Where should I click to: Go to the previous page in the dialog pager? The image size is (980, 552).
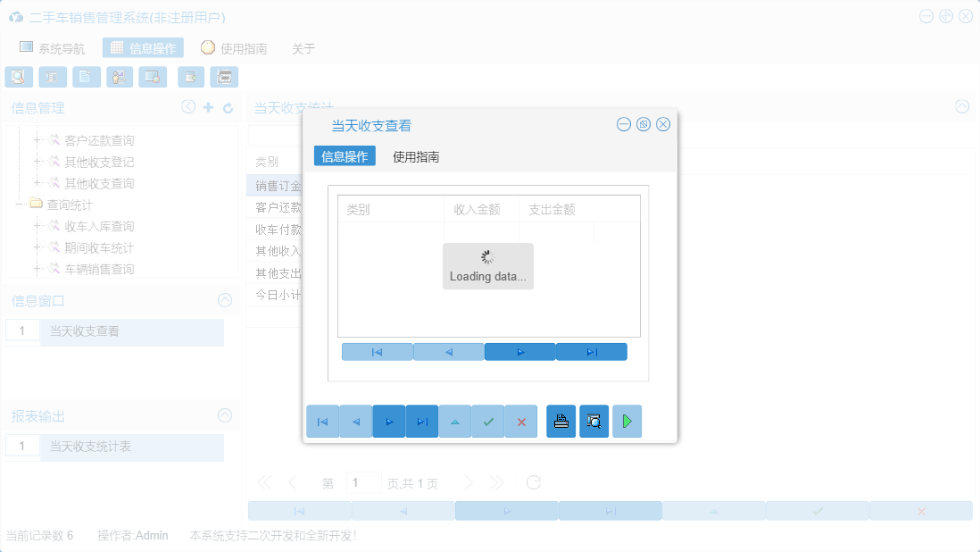[x=448, y=351]
